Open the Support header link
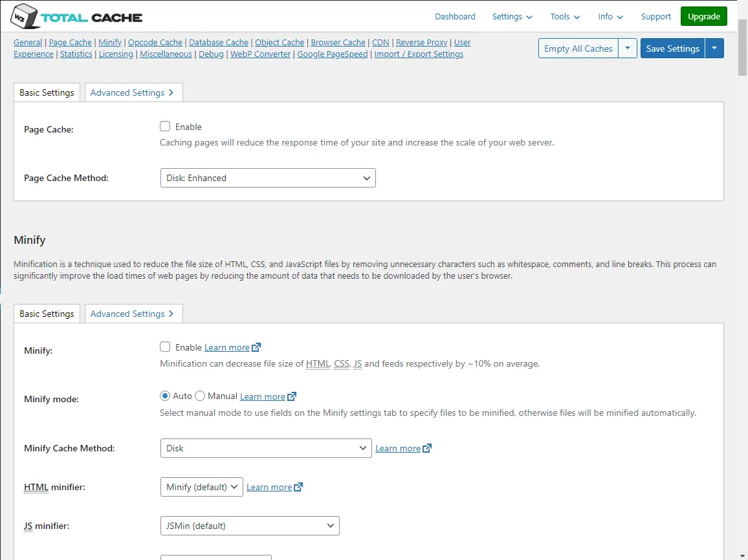 pyautogui.click(x=656, y=17)
